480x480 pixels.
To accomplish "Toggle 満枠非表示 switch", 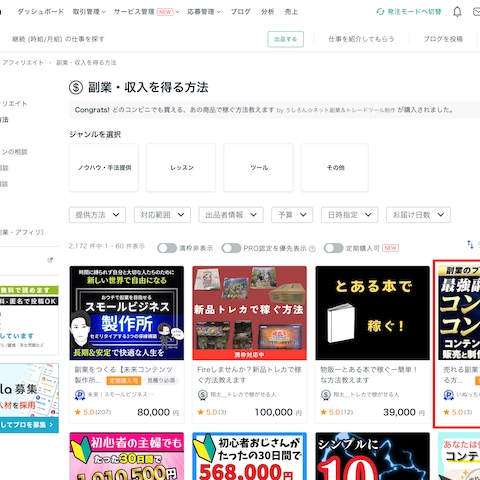I will coord(167,248).
